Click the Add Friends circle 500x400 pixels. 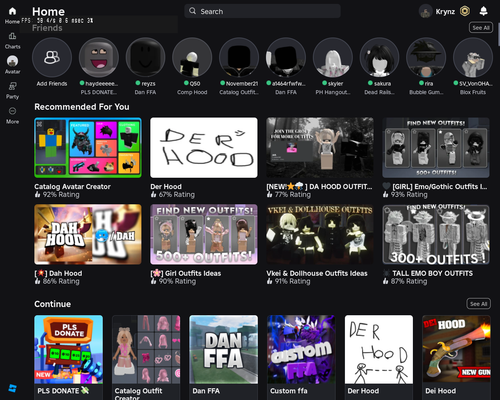point(52,57)
